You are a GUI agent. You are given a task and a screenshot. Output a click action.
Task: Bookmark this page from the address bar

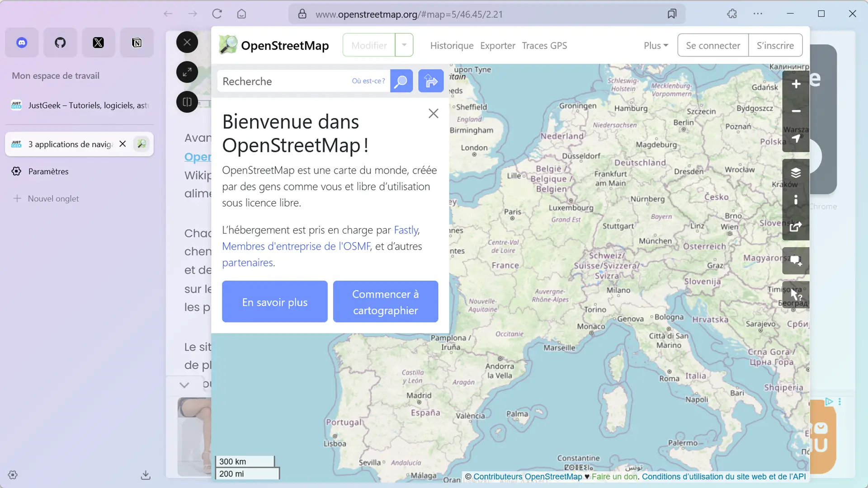tap(672, 14)
